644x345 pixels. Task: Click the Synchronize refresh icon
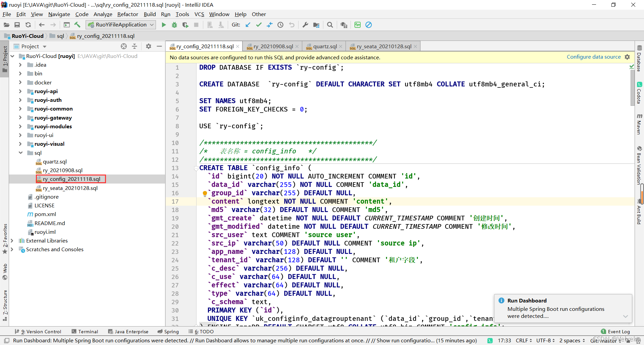pos(28,25)
